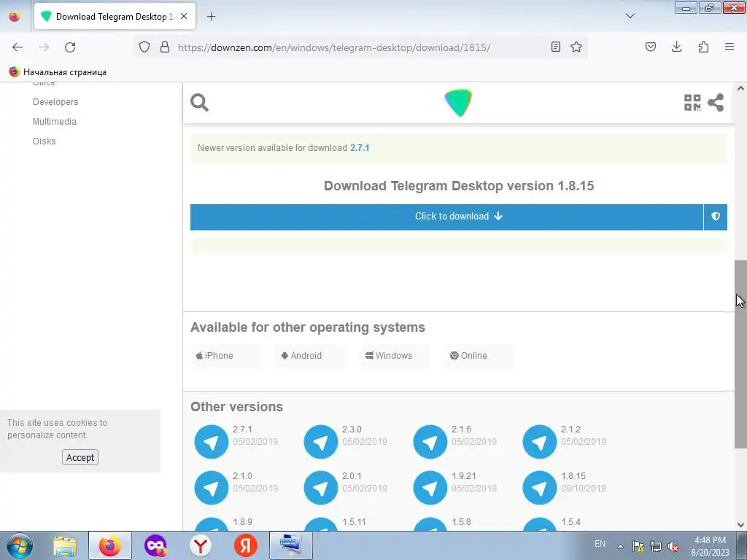747x560 pixels.
Task: Open a new tab with plus button
Action: pos(211,17)
